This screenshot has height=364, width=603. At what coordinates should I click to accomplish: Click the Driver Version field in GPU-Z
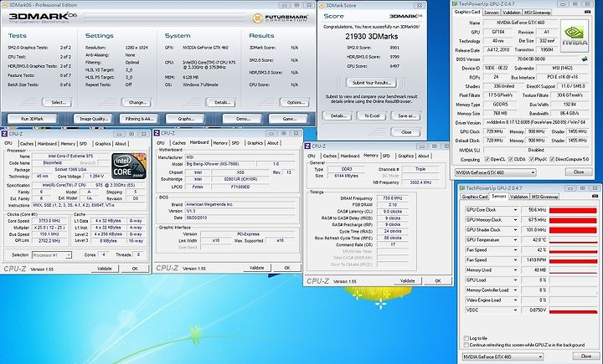pos(536,123)
